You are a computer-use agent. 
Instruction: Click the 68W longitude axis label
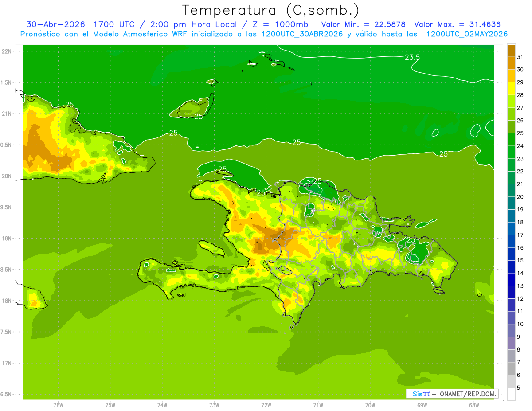pyautogui.click(x=474, y=405)
